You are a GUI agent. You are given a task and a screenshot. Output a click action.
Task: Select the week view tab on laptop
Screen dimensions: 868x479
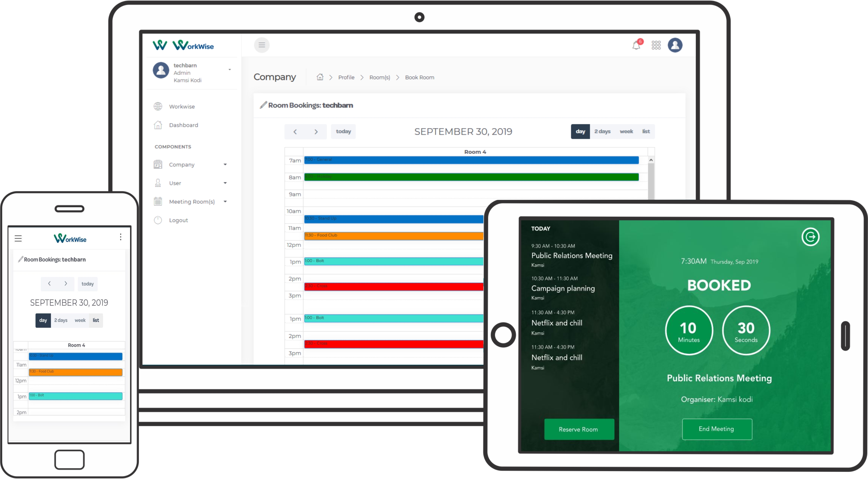[x=626, y=132]
